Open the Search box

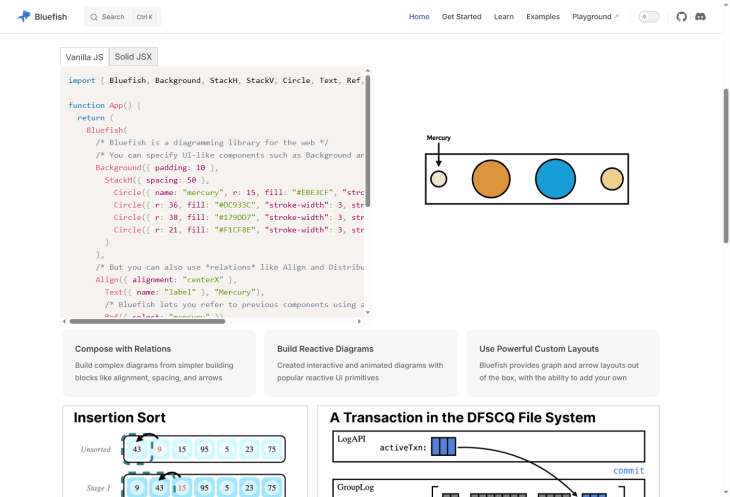[123, 17]
